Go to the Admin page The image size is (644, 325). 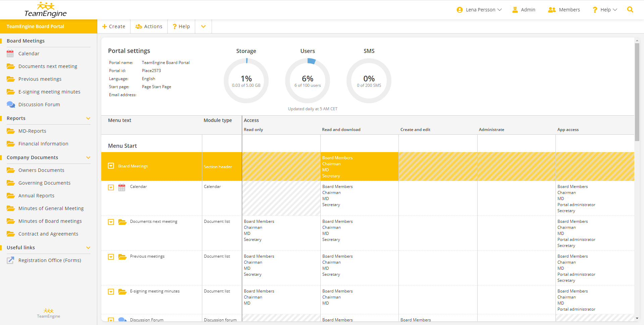pos(524,10)
